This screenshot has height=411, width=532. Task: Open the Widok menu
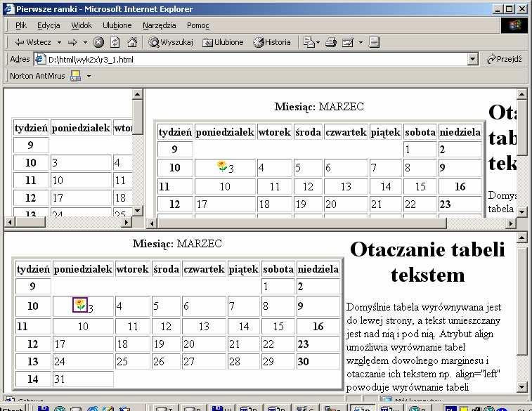(x=82, y=25)
